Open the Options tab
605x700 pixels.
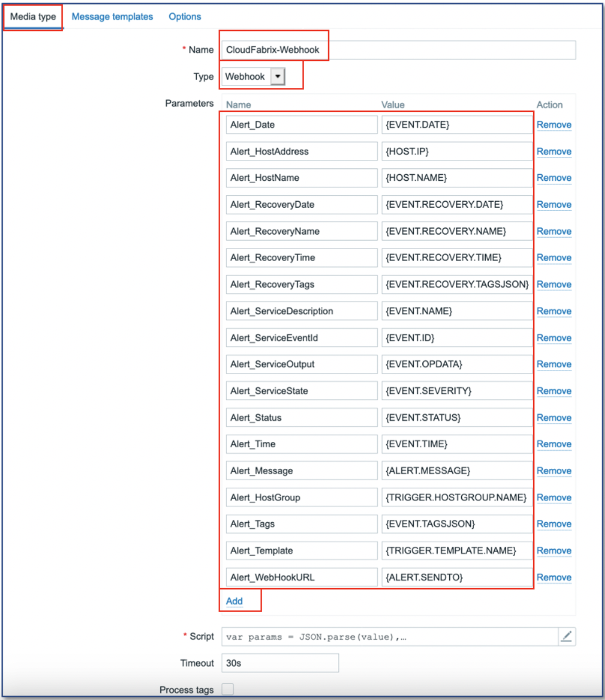tap(184, 16)
